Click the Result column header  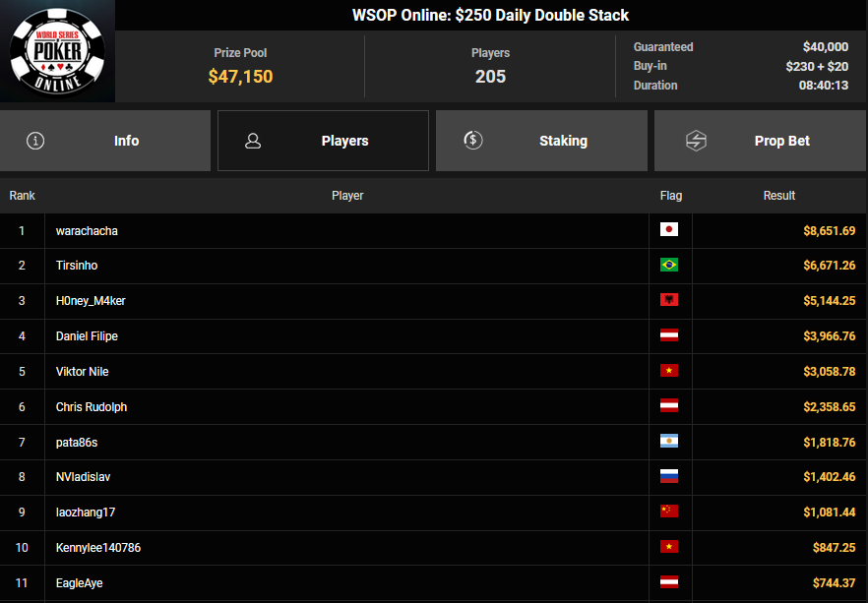click(778, 196)
